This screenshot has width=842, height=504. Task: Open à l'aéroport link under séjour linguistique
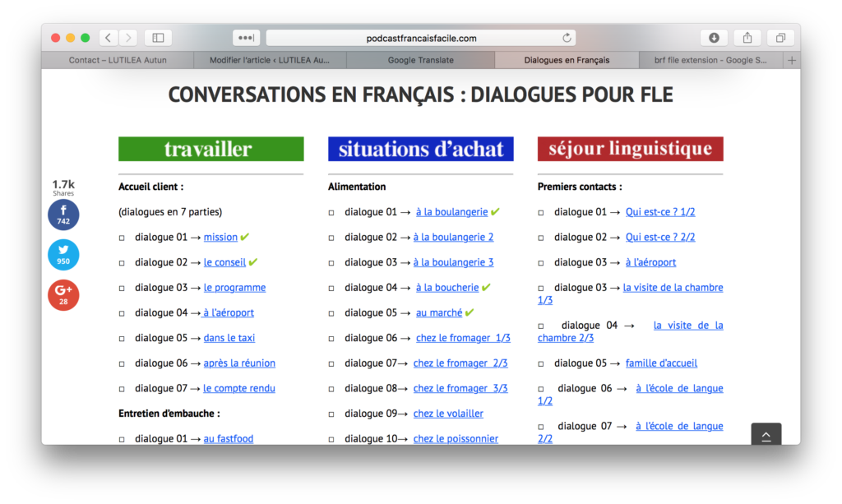650,262
